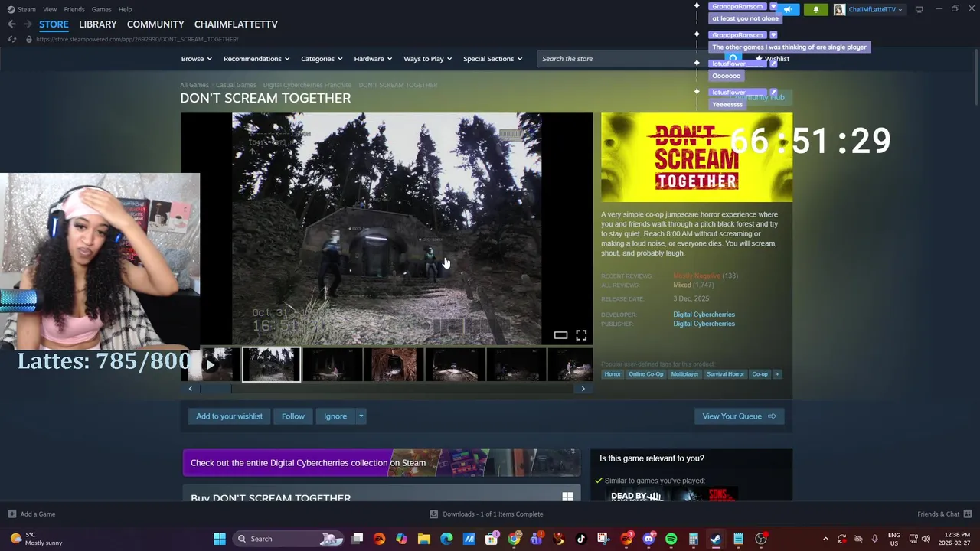The height and width of the screenshot is (551, 980).
Task: Open the announcements megaphone icon
Action: click(x=788, y=9)
